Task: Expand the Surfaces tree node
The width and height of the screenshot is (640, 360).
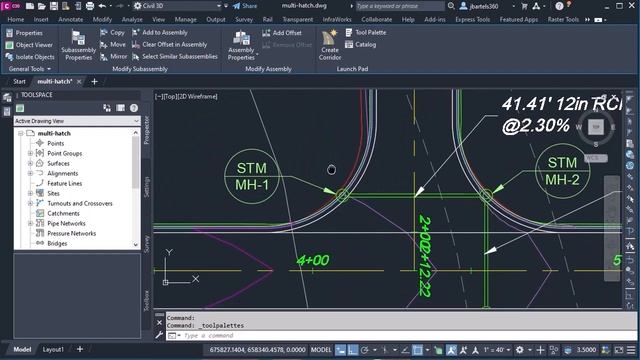Action: (30, 163)
